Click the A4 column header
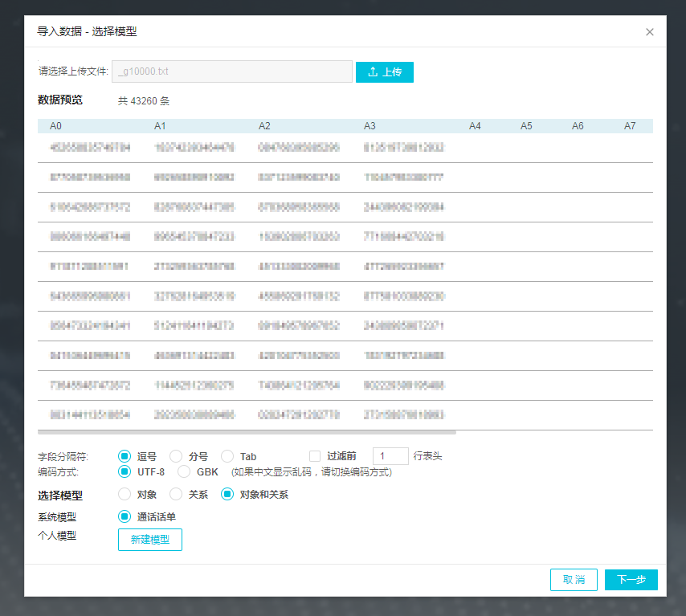 pos(475,126)
